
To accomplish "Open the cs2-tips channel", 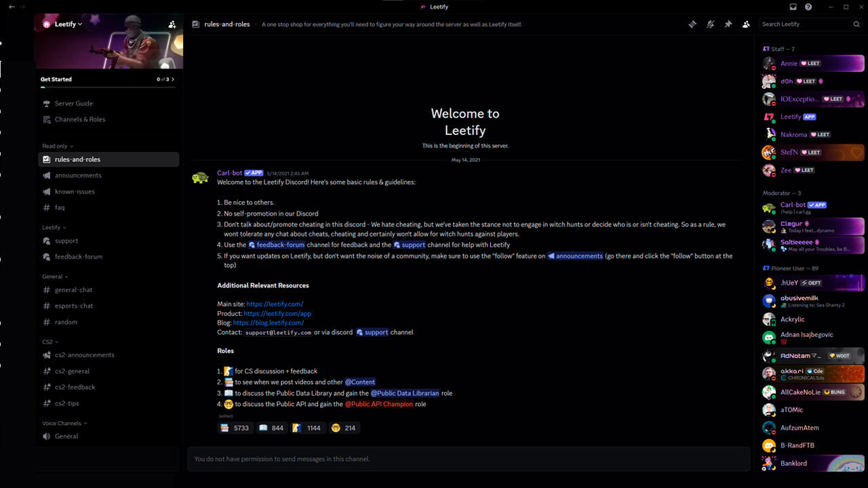I will coord(108,403).
